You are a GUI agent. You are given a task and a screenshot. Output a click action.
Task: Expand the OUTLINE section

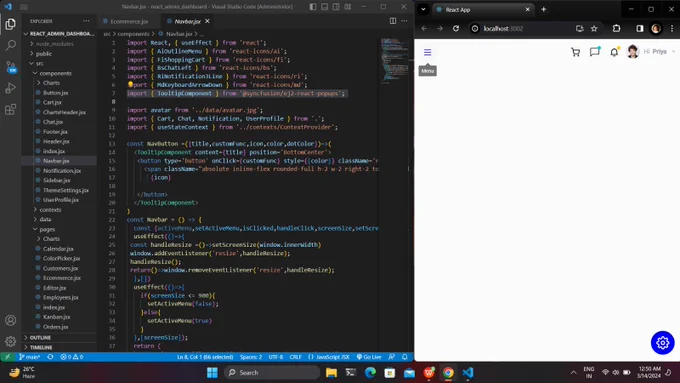[x=59, y=337]
